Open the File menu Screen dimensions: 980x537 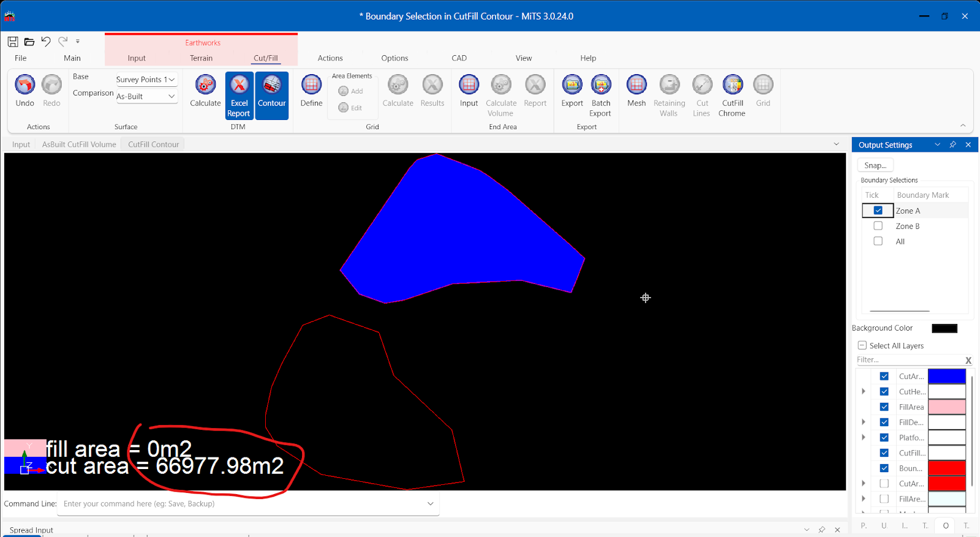pyautogui.click(x=21, y=58)
